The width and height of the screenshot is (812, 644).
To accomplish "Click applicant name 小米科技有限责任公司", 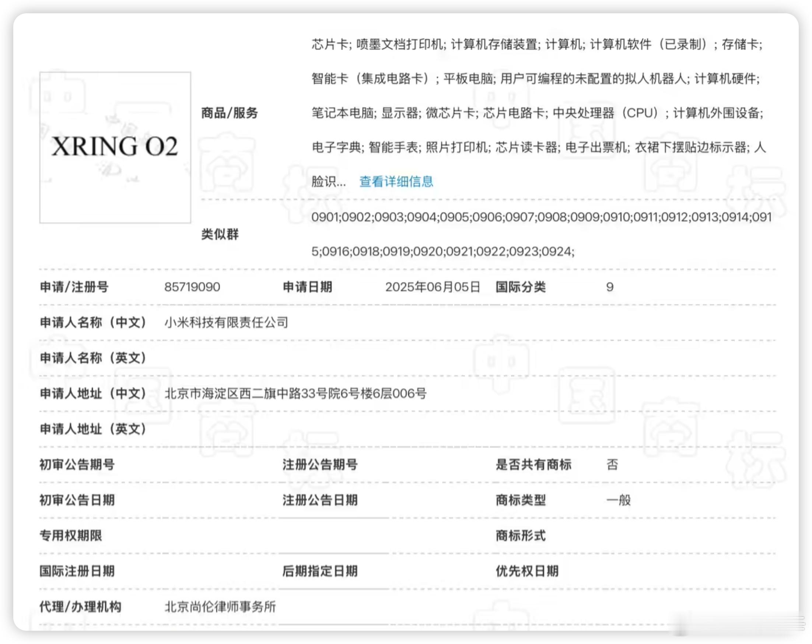I will 226,322.
